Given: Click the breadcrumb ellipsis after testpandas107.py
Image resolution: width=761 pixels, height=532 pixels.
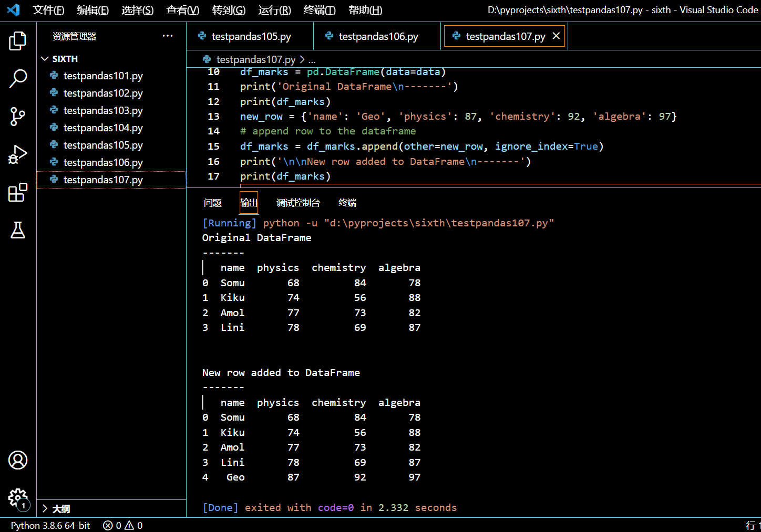Looking at the screenshot, I should (x=312, y=59).
